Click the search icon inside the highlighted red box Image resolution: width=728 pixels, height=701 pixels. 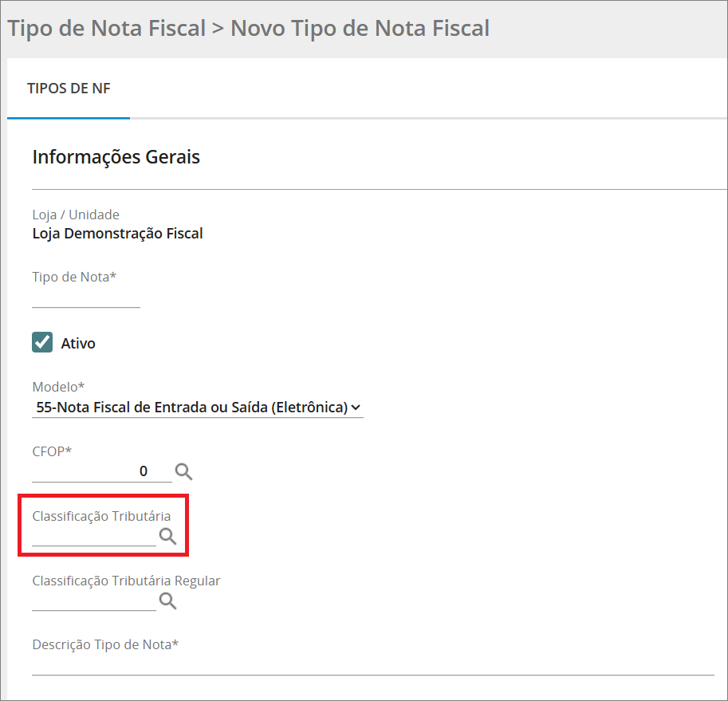click(167, 536)
